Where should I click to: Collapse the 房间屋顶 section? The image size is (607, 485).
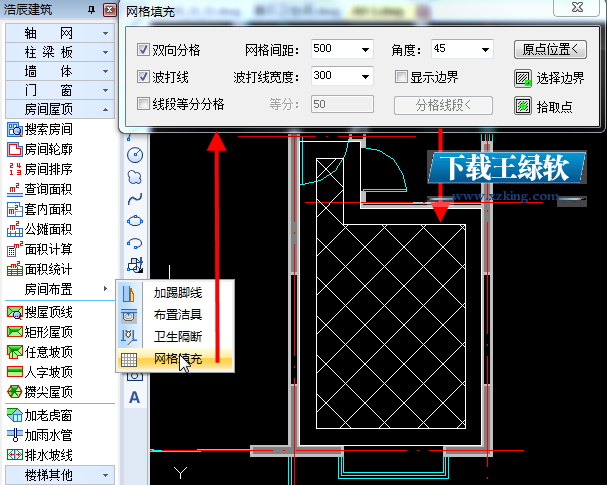coord(60,109)
